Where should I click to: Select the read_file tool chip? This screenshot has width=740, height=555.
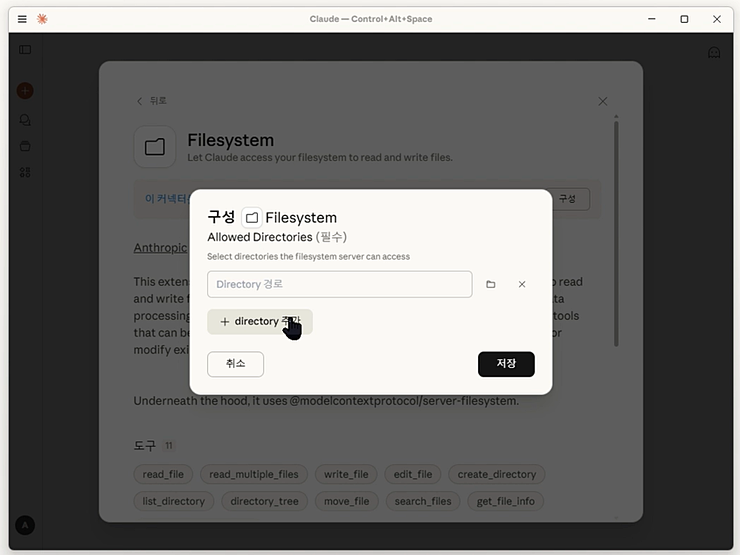coord(163,474)
